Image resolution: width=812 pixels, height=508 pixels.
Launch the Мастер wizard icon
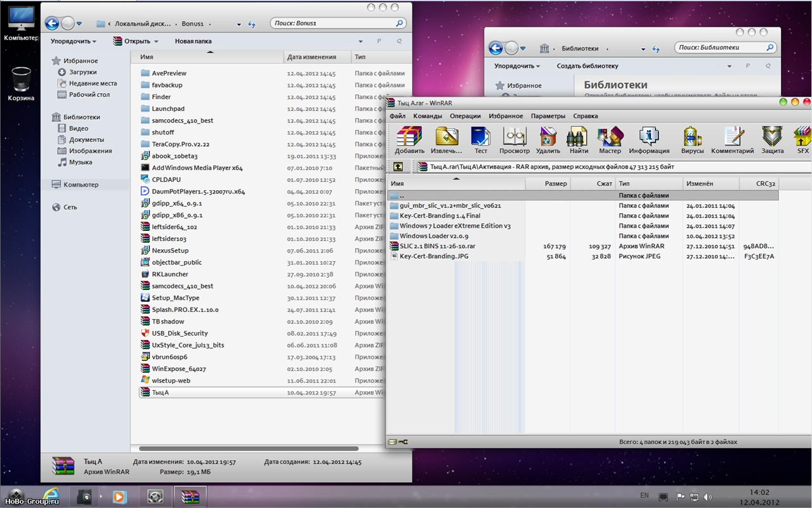pyautogui.click(x=610, y=140)
